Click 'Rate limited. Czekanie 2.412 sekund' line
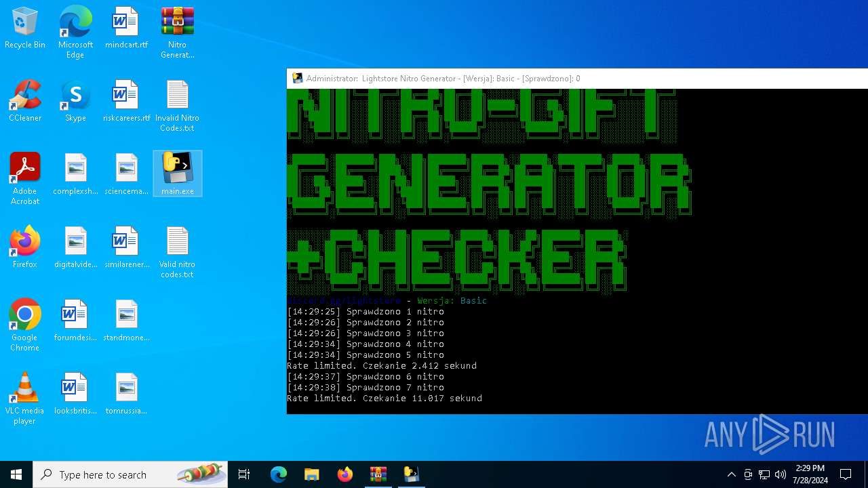 382,366
